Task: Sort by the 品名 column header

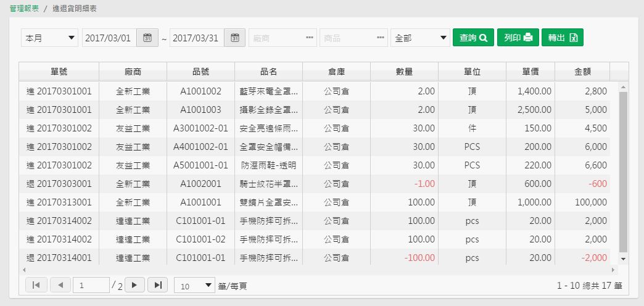Action: pyautogui.click(x=268, y=72)
